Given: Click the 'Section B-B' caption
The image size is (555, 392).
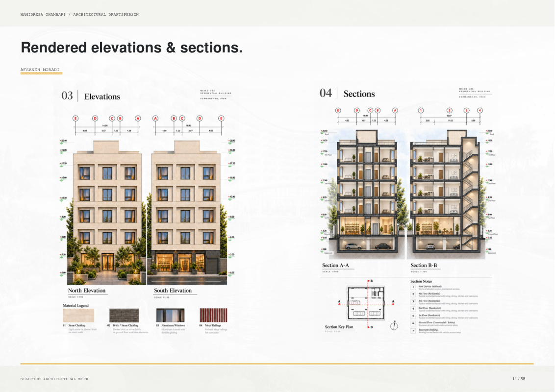Looking at the screenshot, I should click(x=424, y=266).
